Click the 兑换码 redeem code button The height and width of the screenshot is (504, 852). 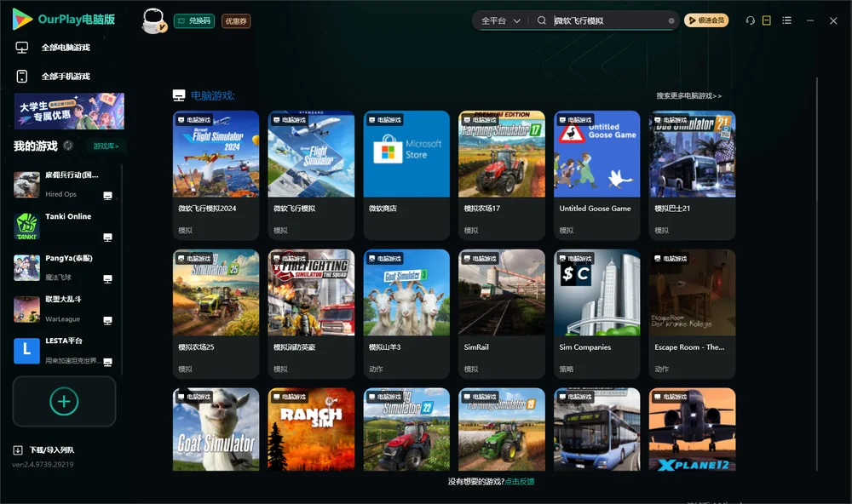(x=194, y=20)
